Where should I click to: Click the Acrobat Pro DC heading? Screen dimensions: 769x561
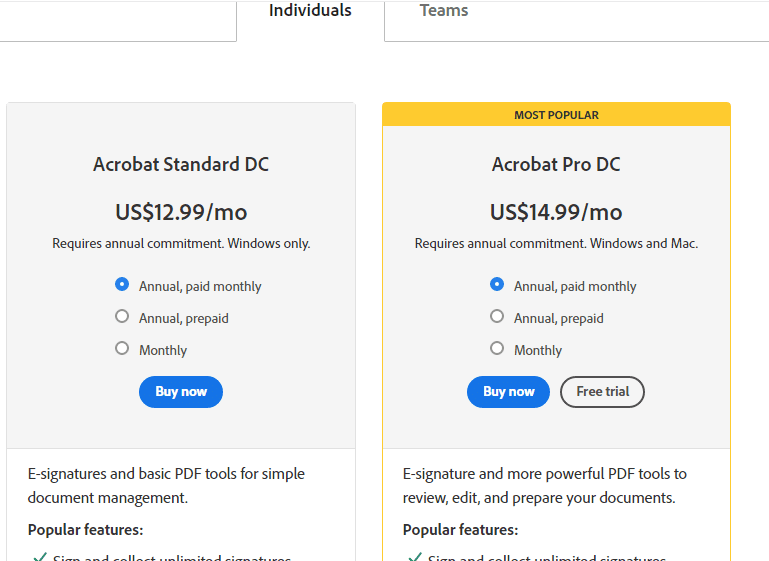tap(556, 164)
